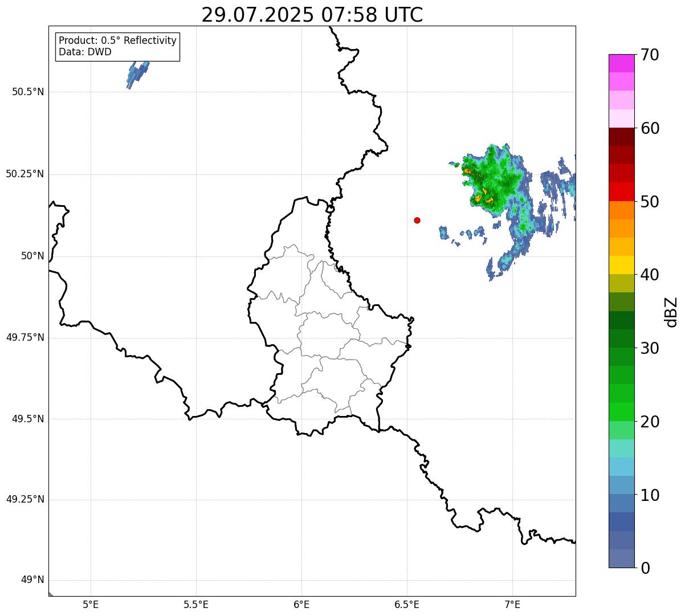Click the colorbar tick label 70
This screenshot has width=685, height=616.
pyautogui.click(x=650, y=55)
